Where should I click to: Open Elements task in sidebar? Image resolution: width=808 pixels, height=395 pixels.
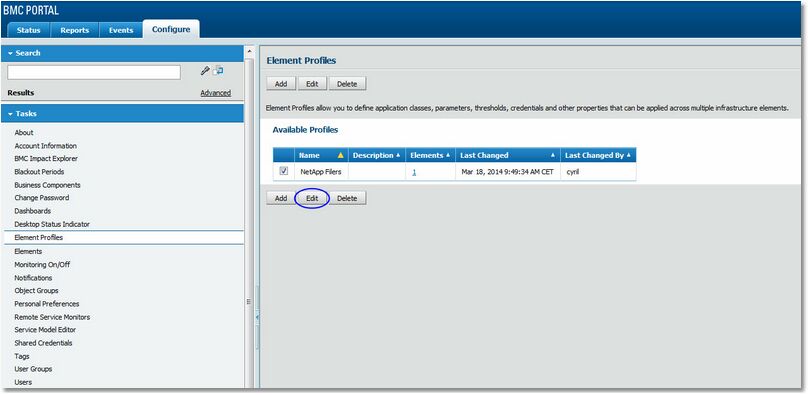(x=28, y=251)
